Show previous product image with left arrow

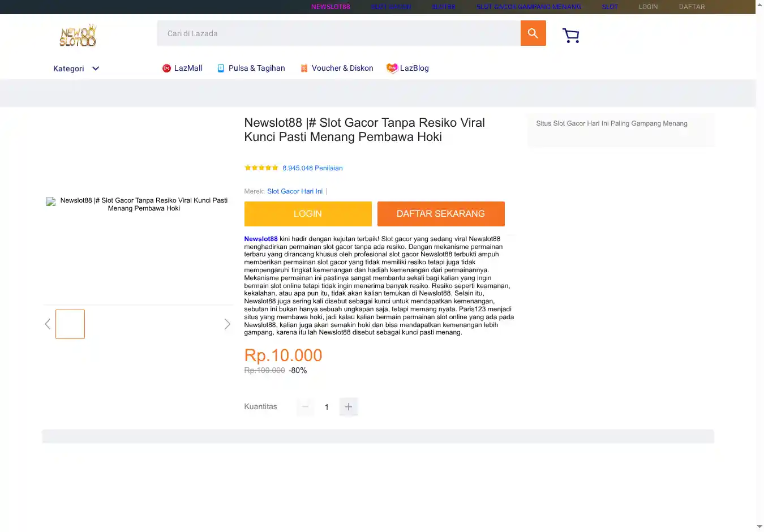pyautogui.click(x=48, y=324)
